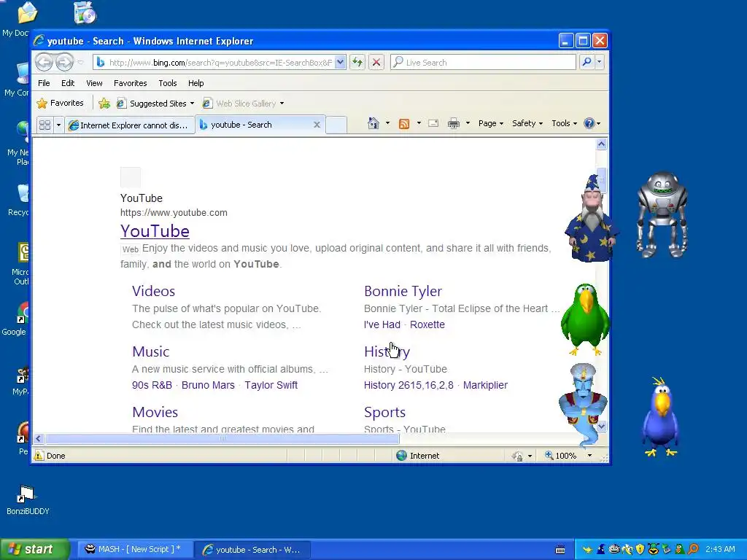Switch to the MASH New Script taskbar window
The image size is (747, 560).
133,549
